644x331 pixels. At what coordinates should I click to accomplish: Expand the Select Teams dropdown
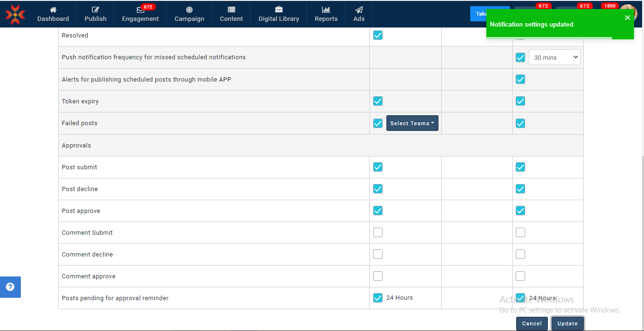[412, 123]
